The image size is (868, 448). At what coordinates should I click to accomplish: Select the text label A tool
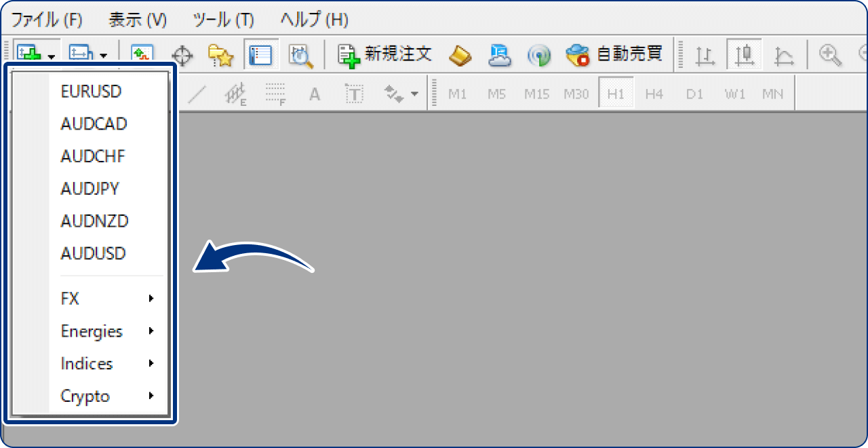coord(315,94)
